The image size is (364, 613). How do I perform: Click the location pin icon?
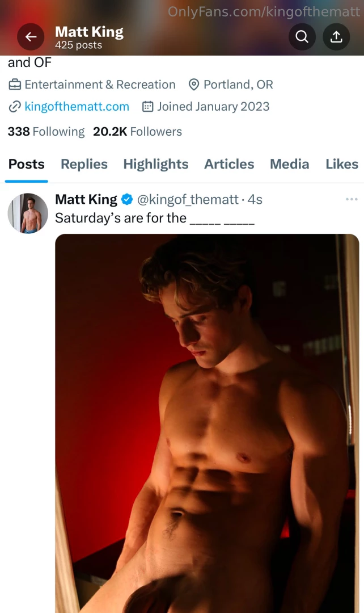pos(194,85)
